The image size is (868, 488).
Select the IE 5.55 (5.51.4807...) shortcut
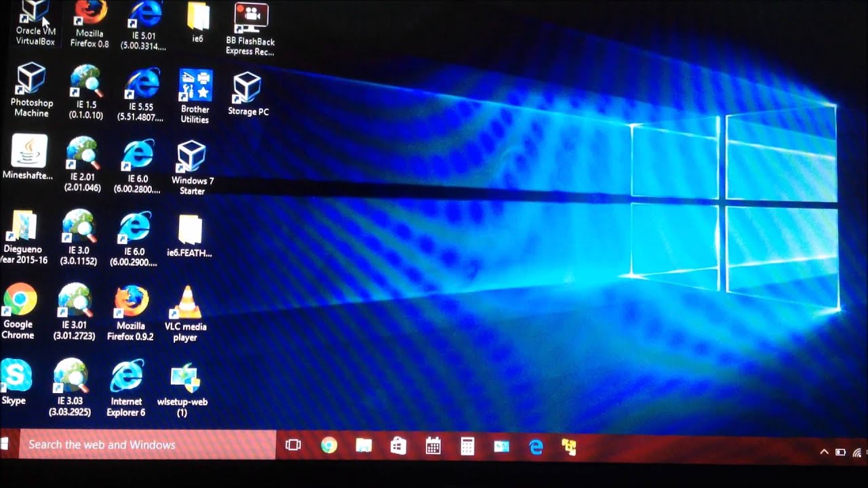pyautogui.click(x=141, y=94)
